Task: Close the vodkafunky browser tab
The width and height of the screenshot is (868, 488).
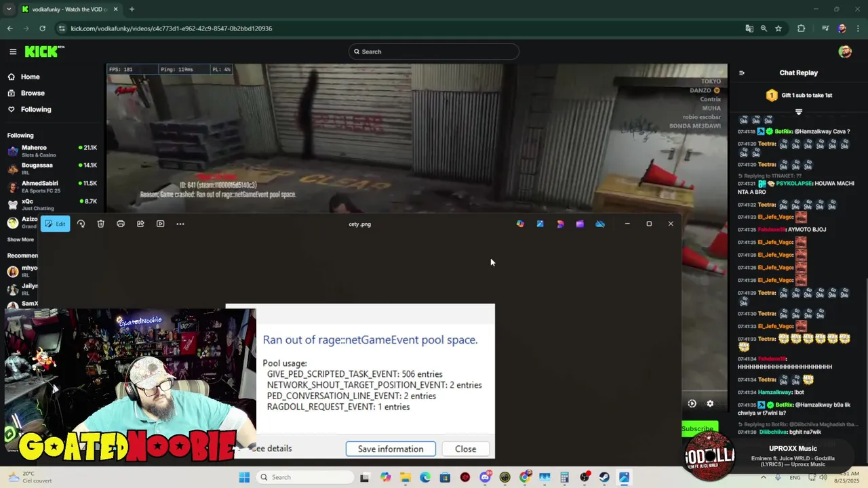Action: click(115, 9)
